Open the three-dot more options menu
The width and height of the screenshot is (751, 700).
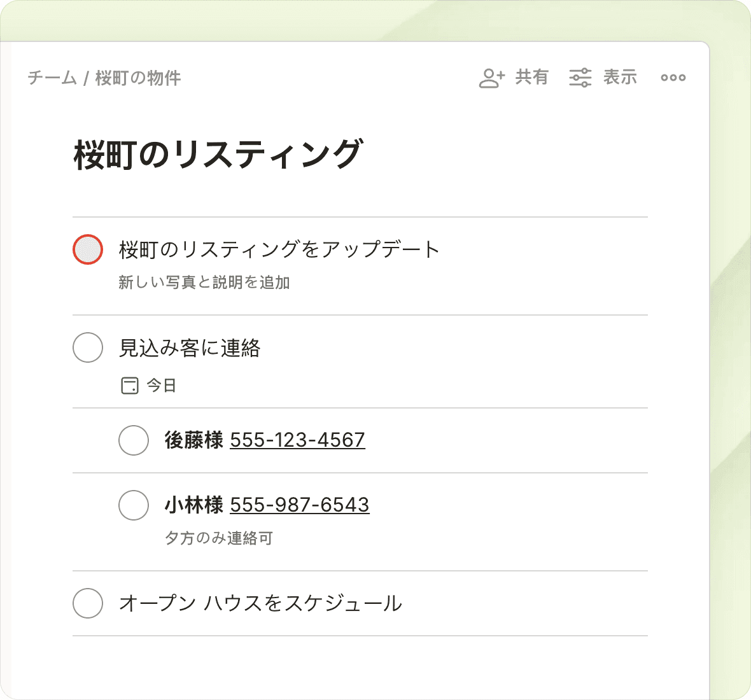(x=673, y=78)
